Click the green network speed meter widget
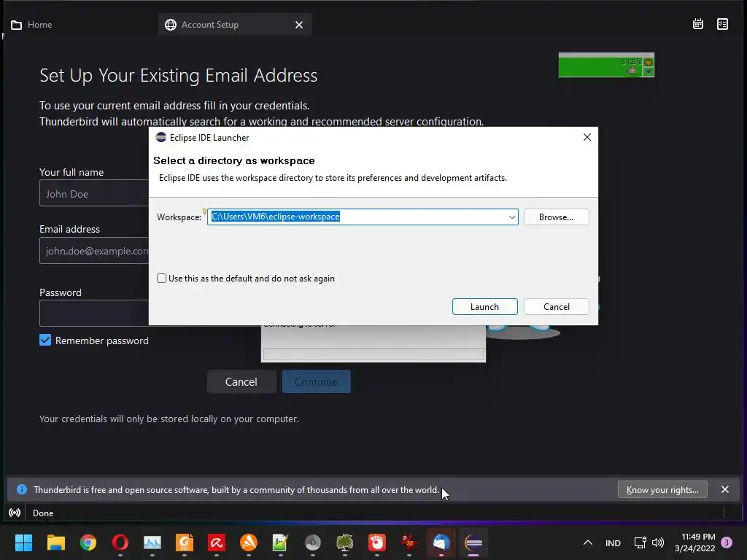Viewport: 747px width, 560px height. [606, 65]
